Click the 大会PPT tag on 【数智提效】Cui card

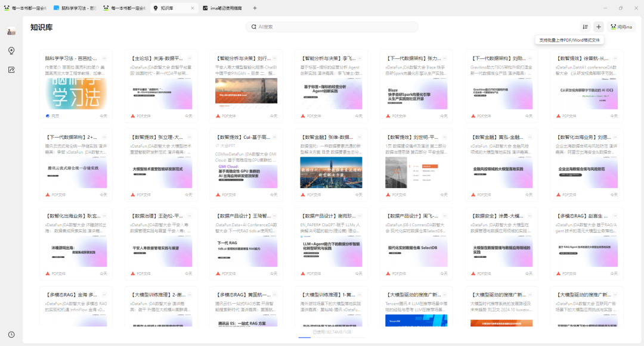click(225, 145)
